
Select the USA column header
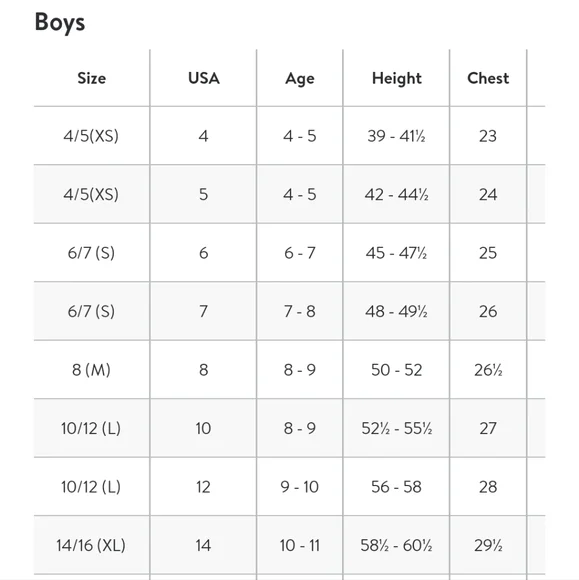tap(203, 78)
